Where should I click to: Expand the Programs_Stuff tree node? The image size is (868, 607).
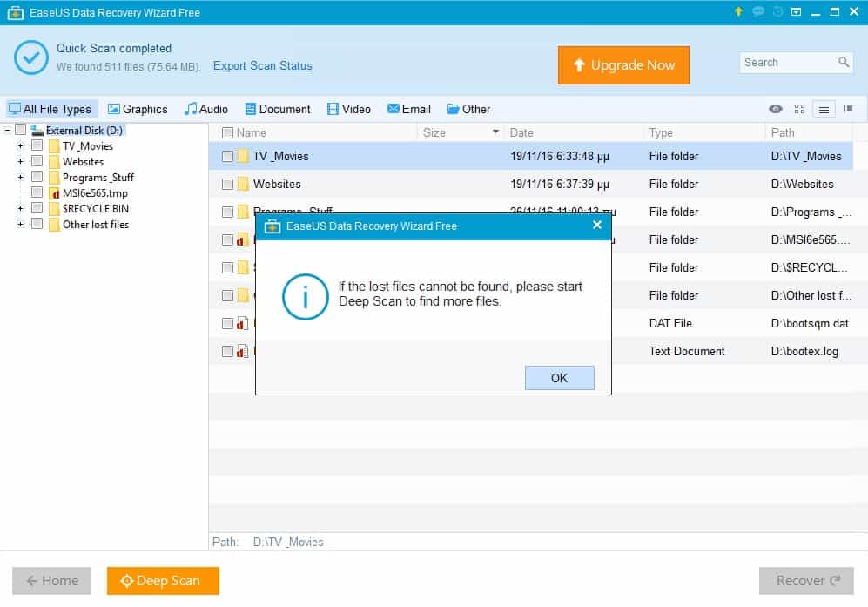(x=21, y=178)
